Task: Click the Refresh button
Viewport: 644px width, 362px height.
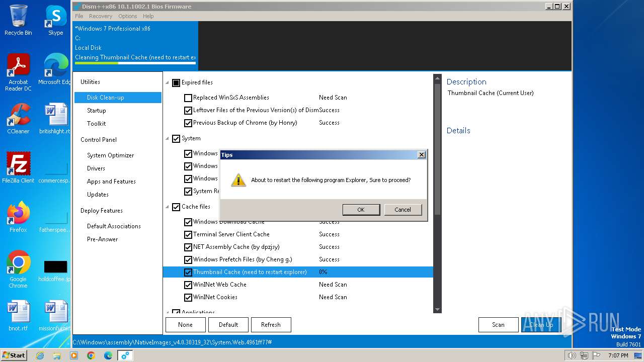Action: coord(271,325)
